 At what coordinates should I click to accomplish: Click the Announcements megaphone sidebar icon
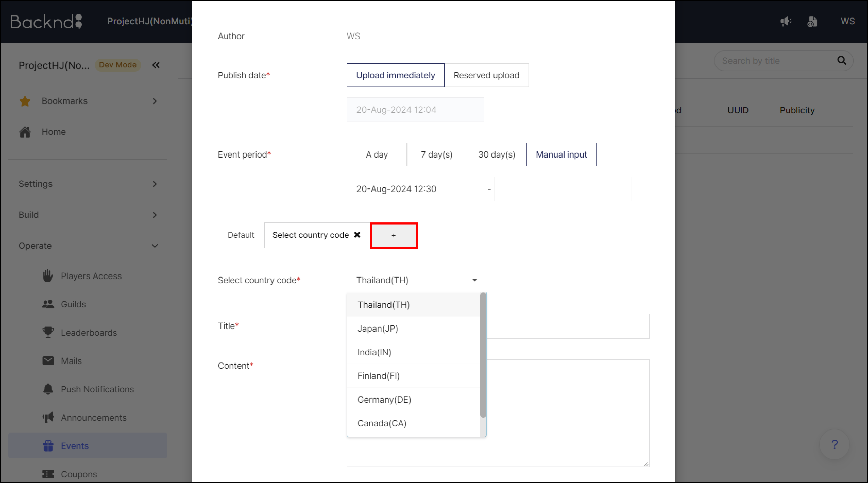tap(48, 417)
